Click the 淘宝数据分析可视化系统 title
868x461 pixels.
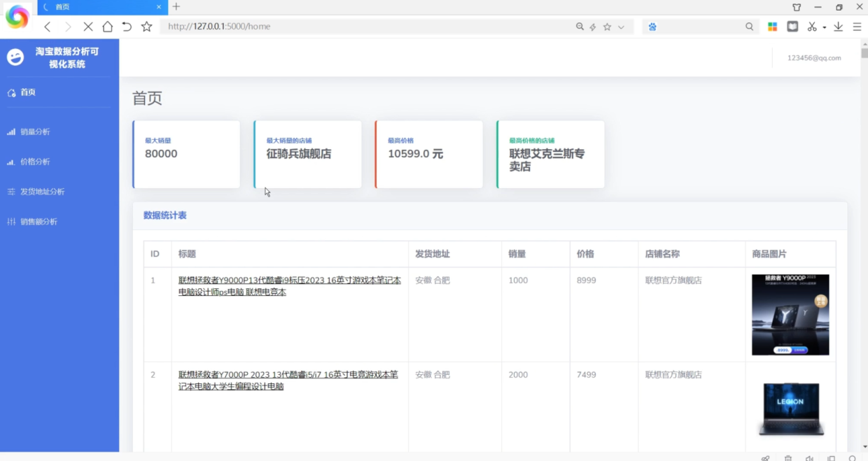(67, 58)
